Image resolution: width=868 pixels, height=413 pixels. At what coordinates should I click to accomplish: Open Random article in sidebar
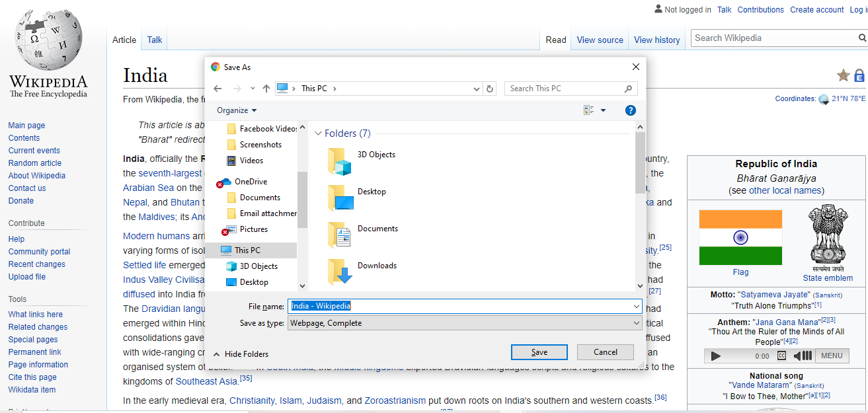35,163
